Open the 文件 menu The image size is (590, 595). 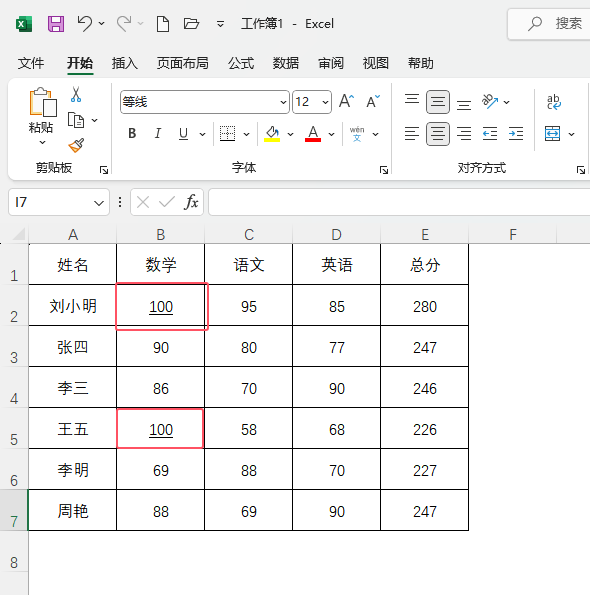[x=31, y=63]
